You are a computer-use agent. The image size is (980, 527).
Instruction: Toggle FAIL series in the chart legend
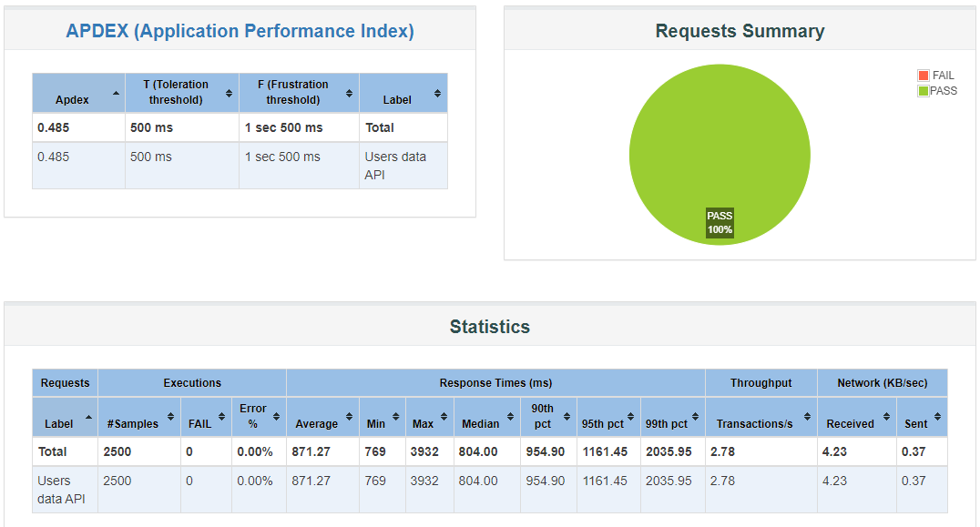click(x=945, y=75)
